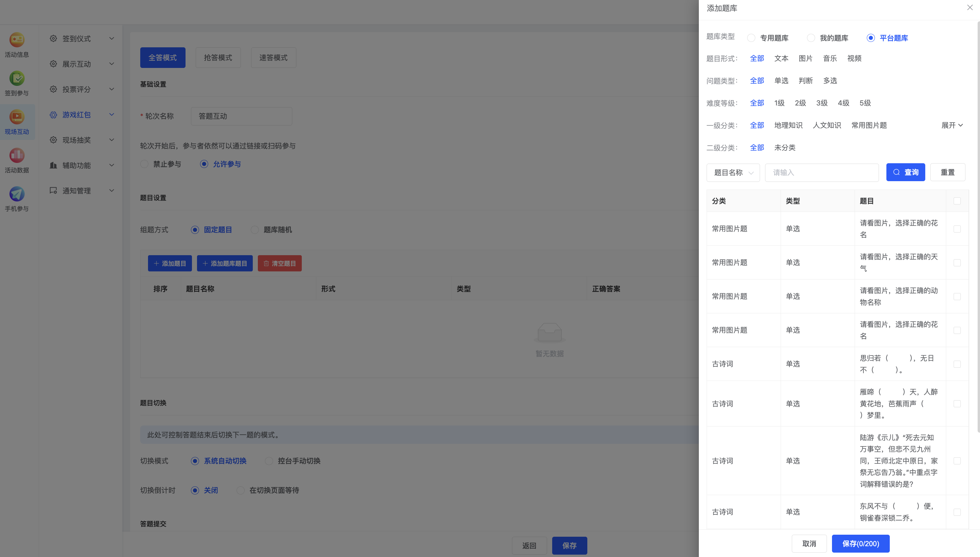Image resolution: width=980 pixels, height=557 pixels.
Task: Select the 现场互动 sidebar icon
Action: pos(17,117)
